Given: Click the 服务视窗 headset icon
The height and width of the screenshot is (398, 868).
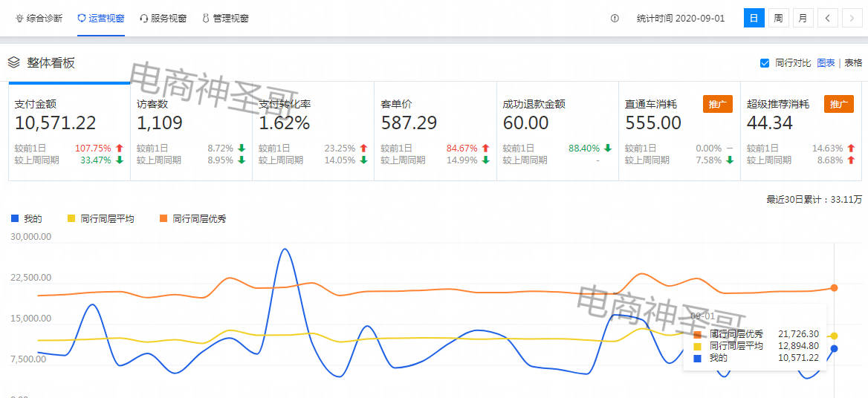Looking at the screenshot, I should pos(144,19).
